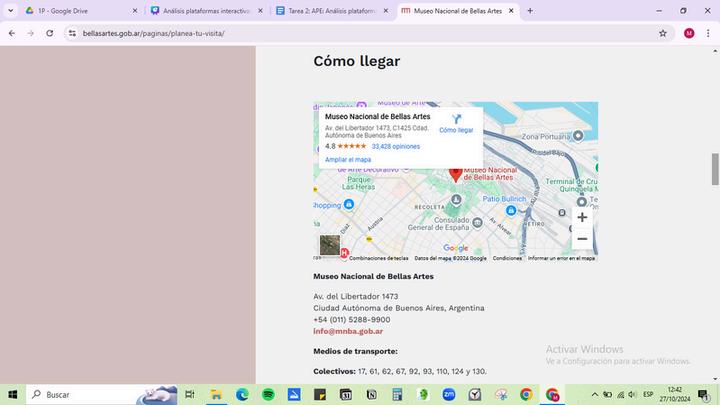Switch to Análisis plataformas interactivas tab

pos(206,11)
